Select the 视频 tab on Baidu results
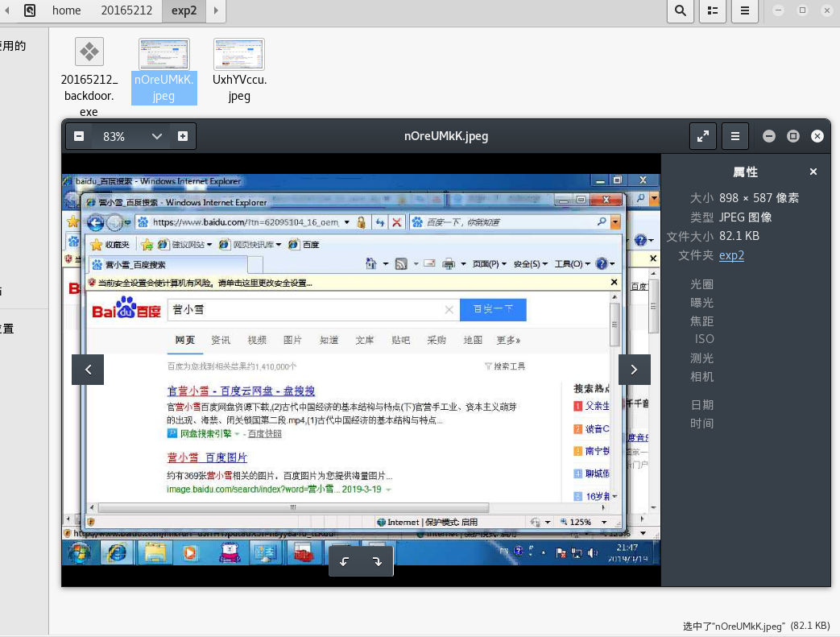 [x=257, y=340]
